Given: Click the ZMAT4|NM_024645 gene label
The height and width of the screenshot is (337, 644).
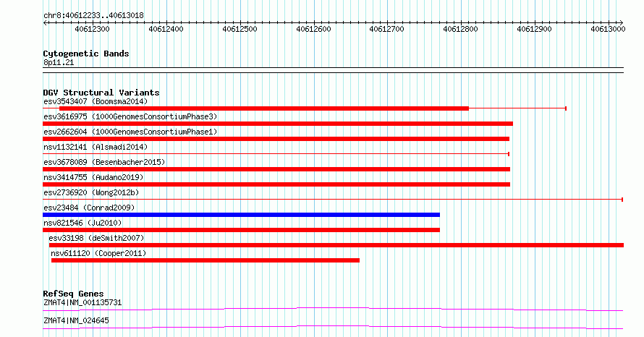Looking at the screenshot, I should [x=76, y=320].
